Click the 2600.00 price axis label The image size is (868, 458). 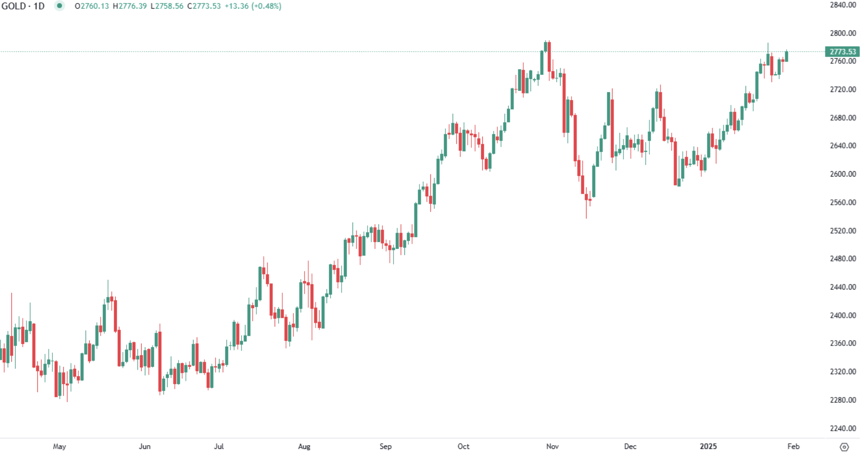842,174
